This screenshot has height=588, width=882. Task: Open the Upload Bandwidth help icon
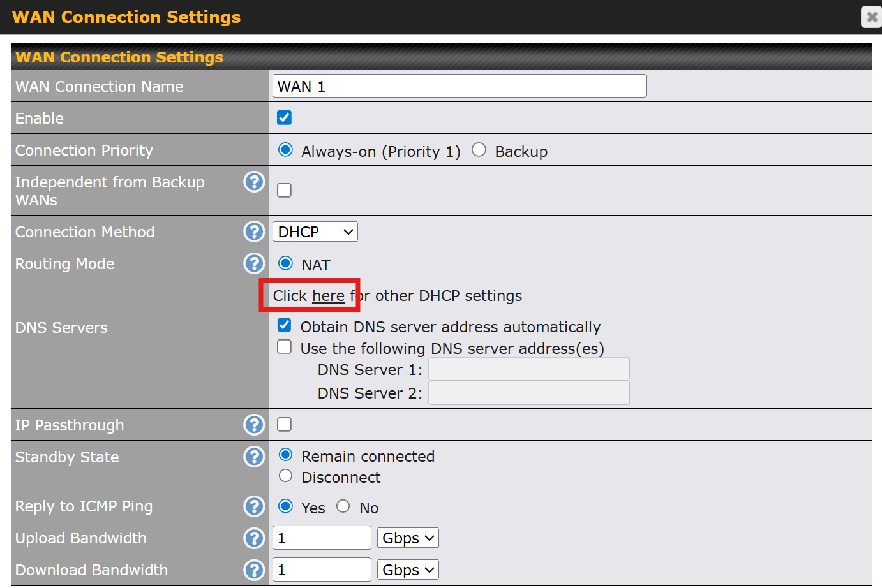254,538
